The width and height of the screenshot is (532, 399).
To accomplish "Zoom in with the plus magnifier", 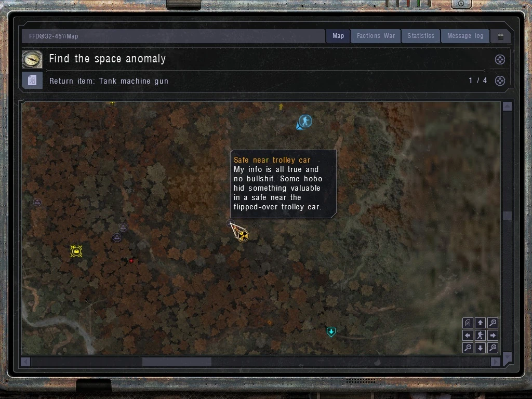I will 493,323.
